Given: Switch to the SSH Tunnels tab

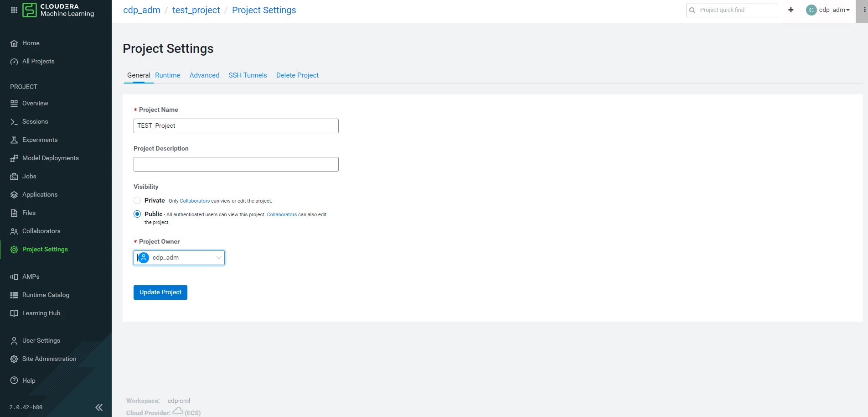Looking at the screenshot, I should tap(248, 75).
